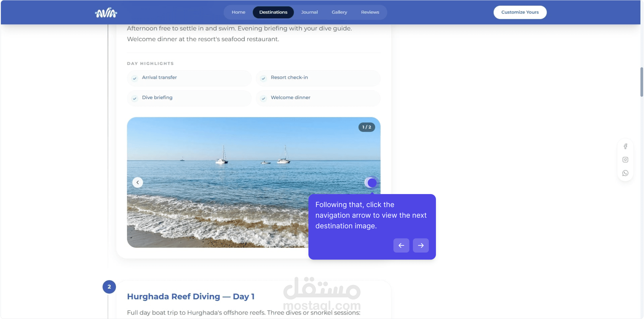Screen dimensions: 644x319
Task: Click the Avia logo in header
Action: [106, 13]
